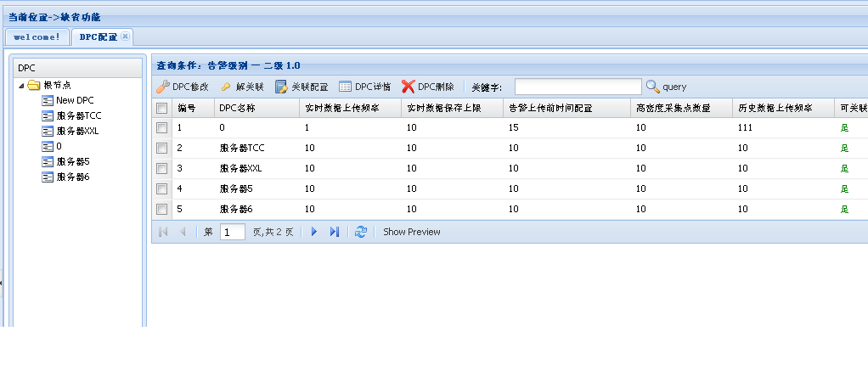Check the checkbox for 服务器6 row
868x382 pixels.
click(x=161, y=209)
